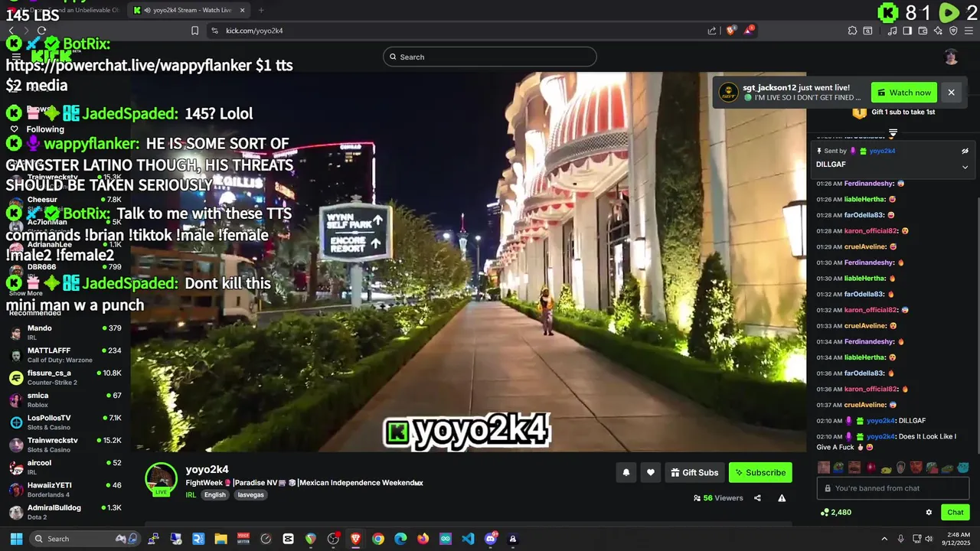The image size is (980, 551).
Task: Click the 2,480 channel points counter
Action: click(835, 512)
